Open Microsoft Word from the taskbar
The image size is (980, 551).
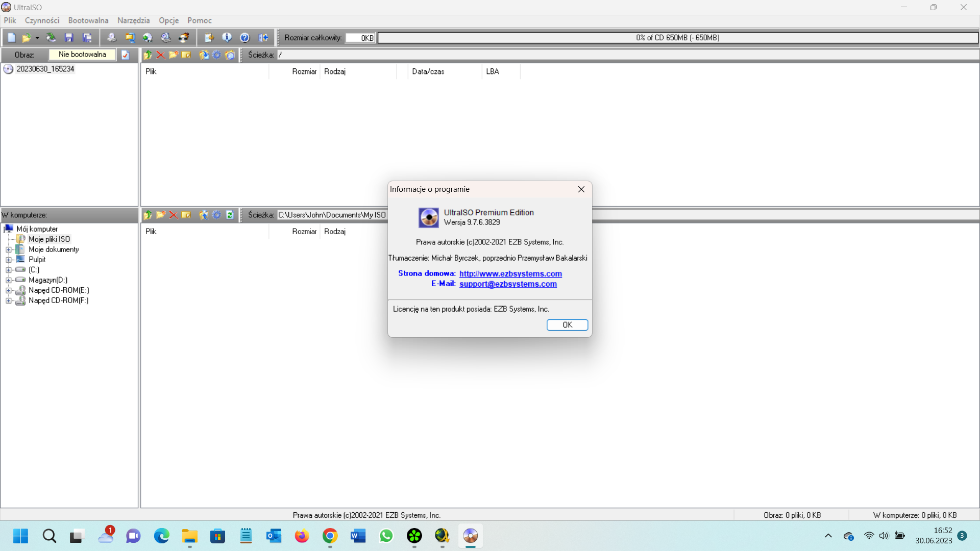[358, 536]
